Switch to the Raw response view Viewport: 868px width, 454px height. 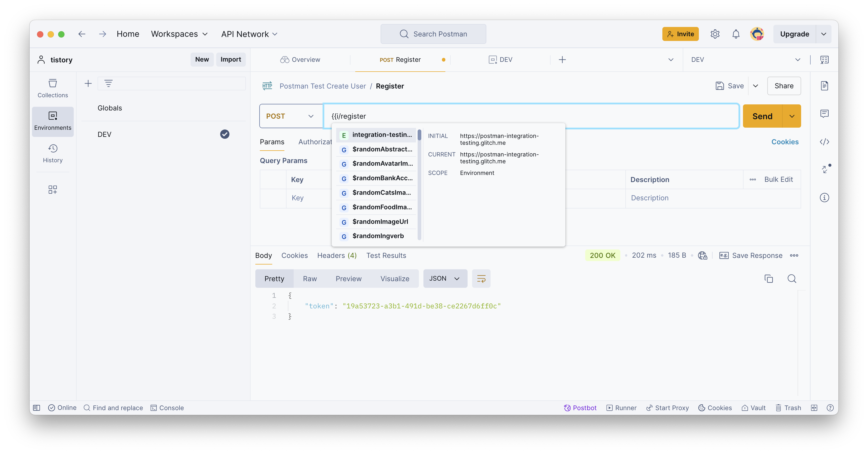tap(310, 279)
